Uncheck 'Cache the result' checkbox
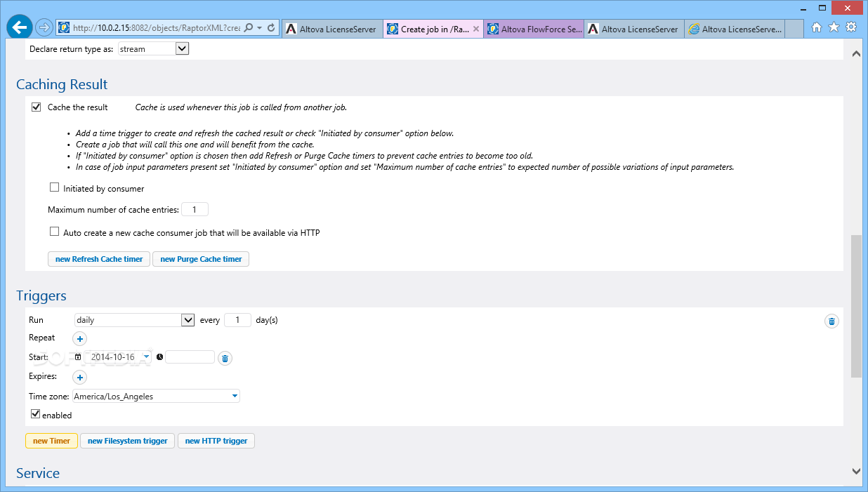This screenshot has width=868, height=492. coord(36,107)
